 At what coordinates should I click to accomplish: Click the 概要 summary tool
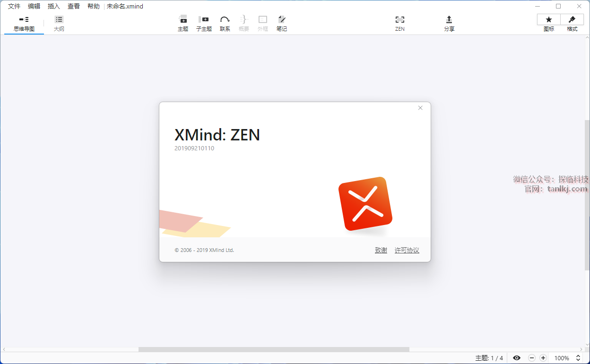(x=243, y=24)
